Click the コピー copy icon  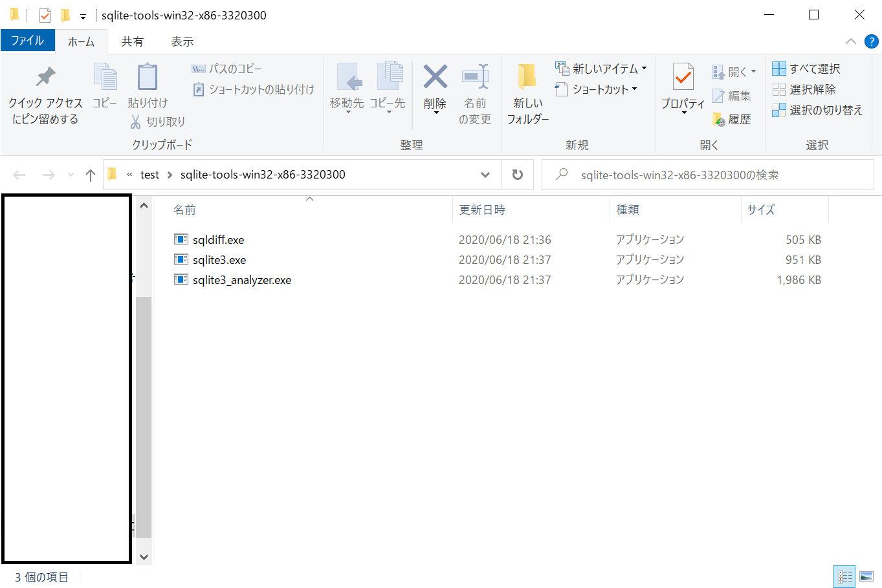coord(105,77)
